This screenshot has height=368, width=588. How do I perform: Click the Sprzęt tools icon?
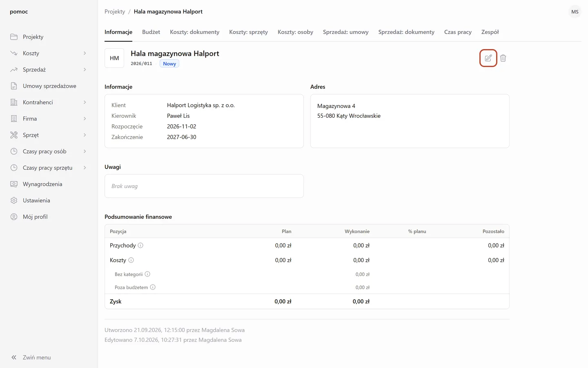(x=14, y=135)
